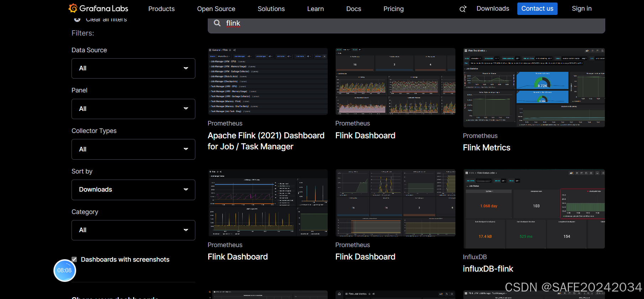
Task: Open the Data Source dropdown
Action: (133, 68)
